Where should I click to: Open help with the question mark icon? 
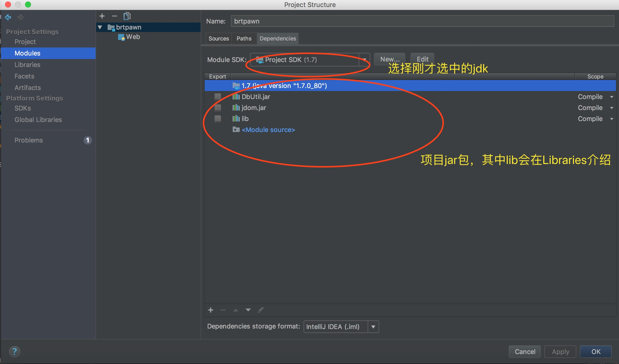coord(15,352)
